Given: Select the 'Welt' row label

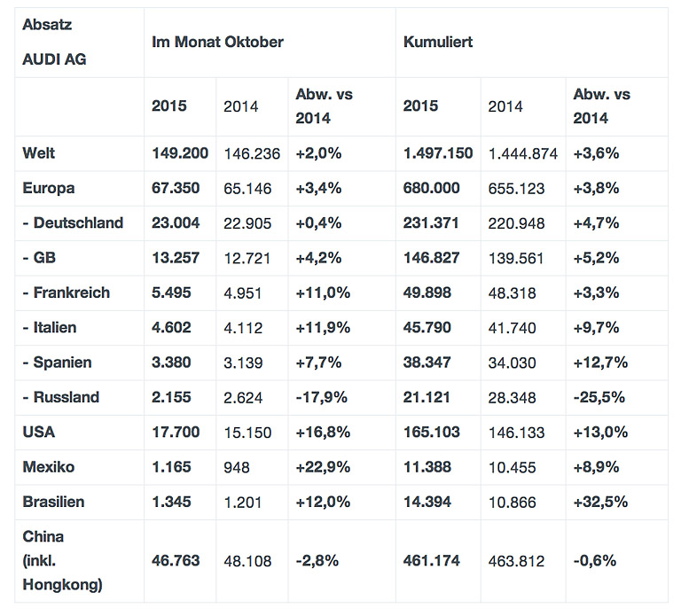Looking at the screenshot, I should [39, 153].
